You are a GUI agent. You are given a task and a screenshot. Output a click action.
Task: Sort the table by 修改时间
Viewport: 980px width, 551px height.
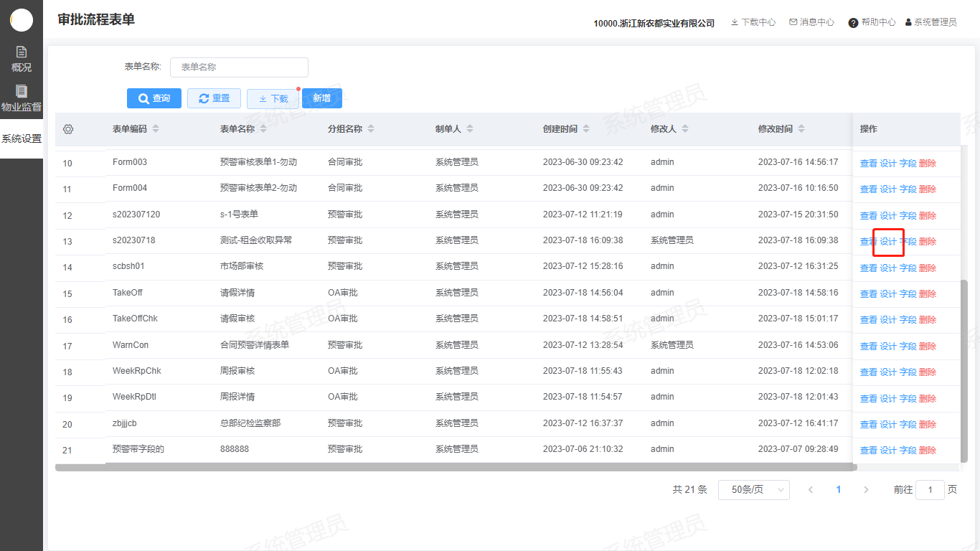[801, 129]
